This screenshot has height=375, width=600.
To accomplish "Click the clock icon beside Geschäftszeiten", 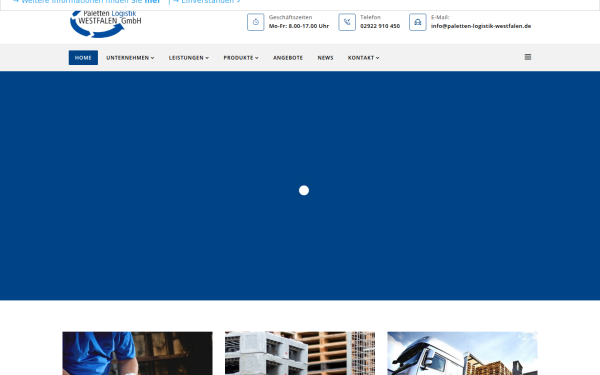I will point(256,22).
